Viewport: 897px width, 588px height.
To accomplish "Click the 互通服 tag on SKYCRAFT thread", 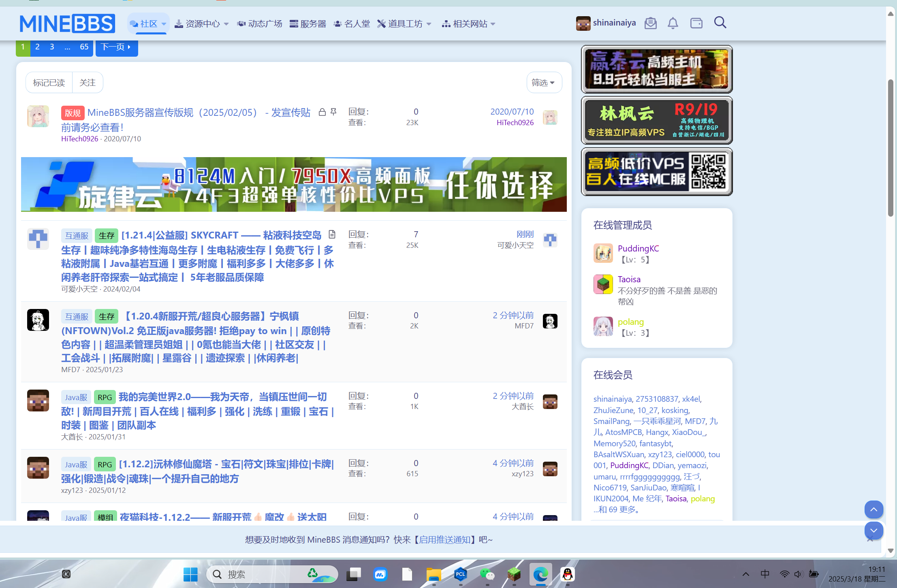I will coord(77,236).
